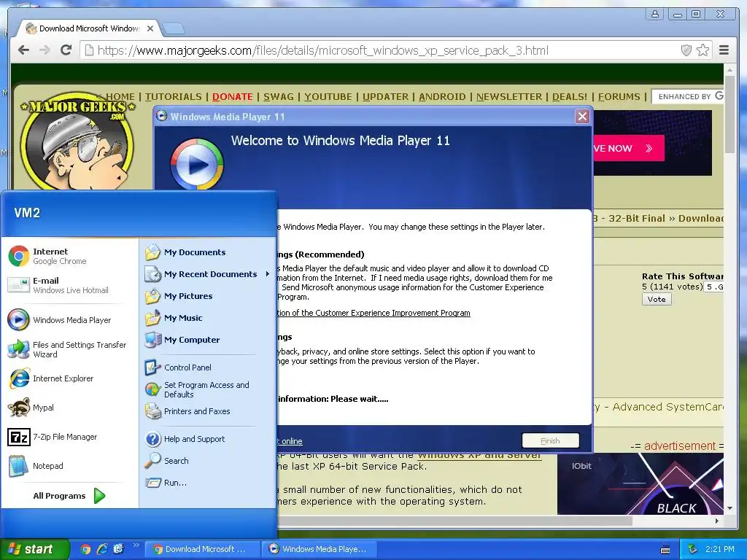Click the page horizontal scrollbar thumb
747x560 pixels.
(455, 521)
